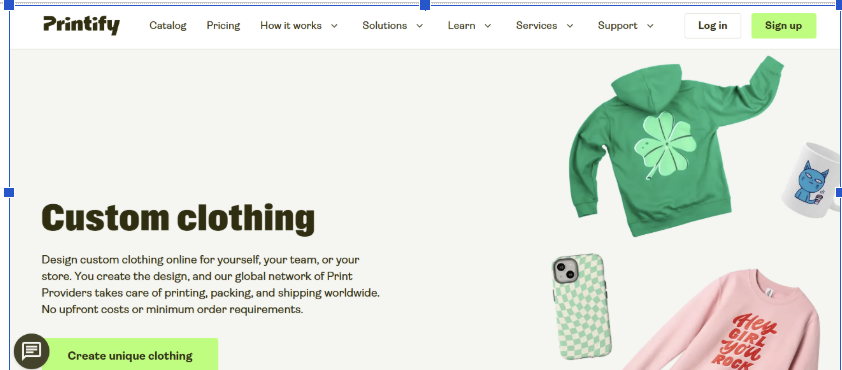This screenshot has width=842, height=370.
Task: Select the green clover hoodie image
Action: (x=671, y=146)
